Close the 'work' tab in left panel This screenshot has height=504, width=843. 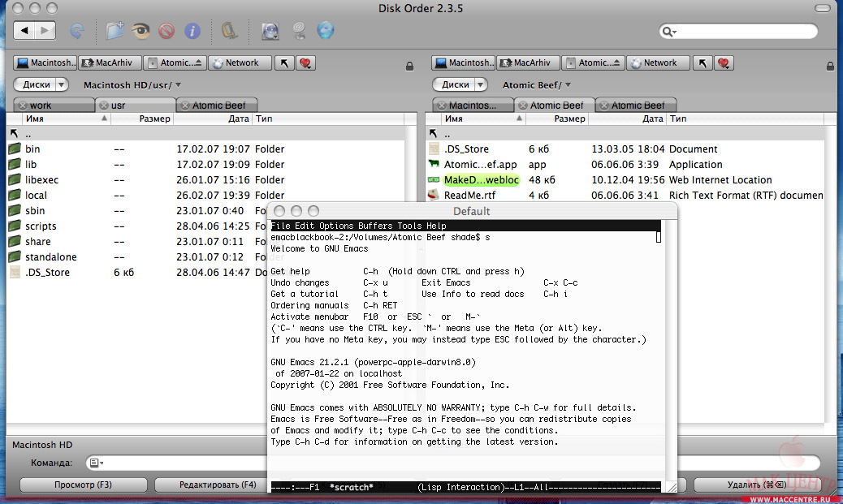coord(22,106)
